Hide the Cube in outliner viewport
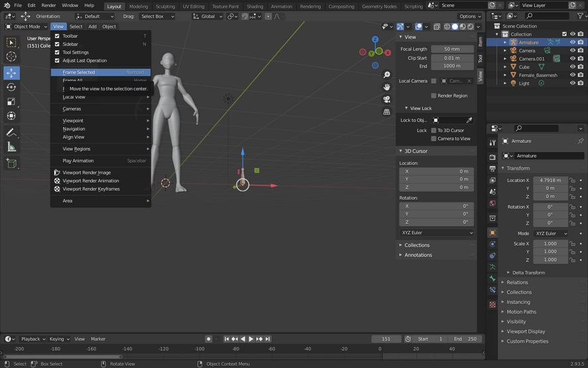This screenshot has width=588, height=368. 573,67
